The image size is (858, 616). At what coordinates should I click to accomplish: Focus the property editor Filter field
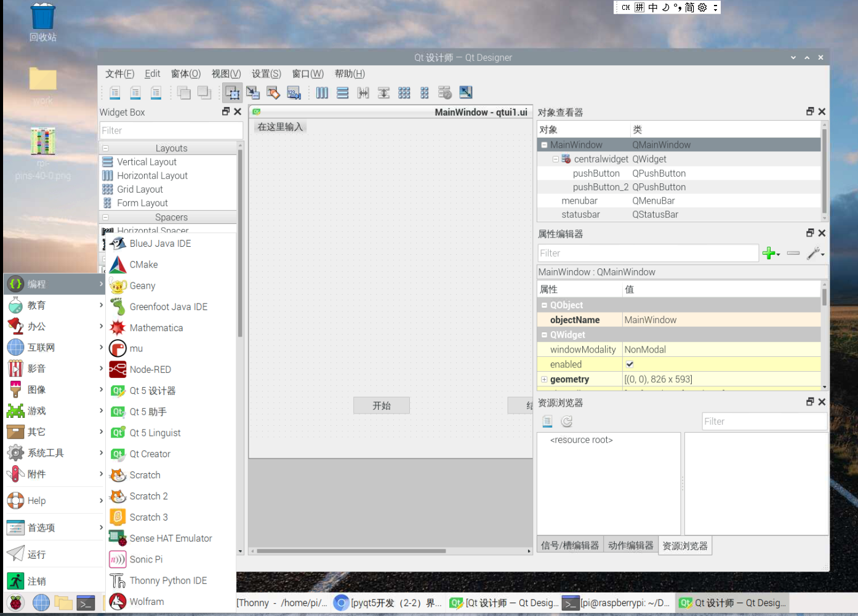[x=648, y=253]
